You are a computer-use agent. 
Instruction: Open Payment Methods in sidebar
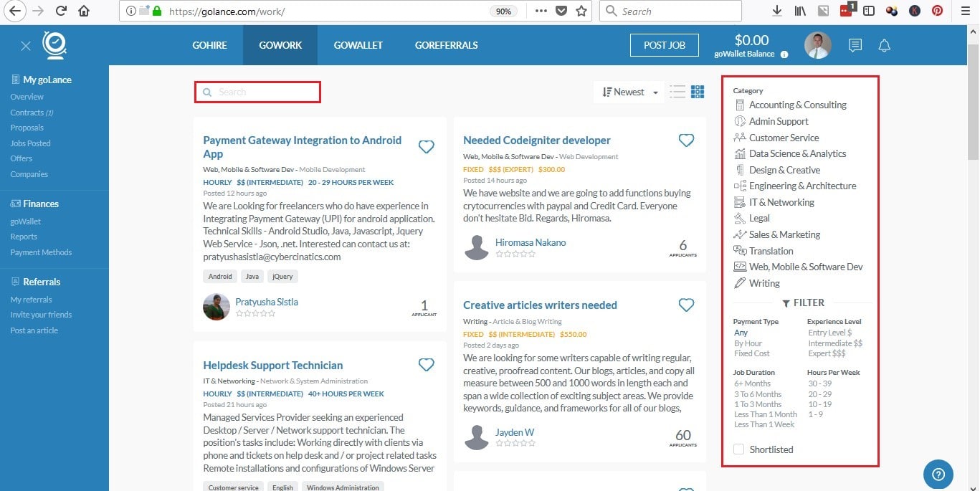tap(41, 252)
